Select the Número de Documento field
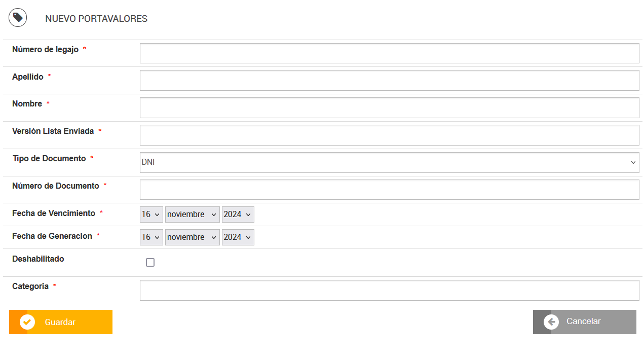This screenshot has height=357, width=644. tap(389, 190)
